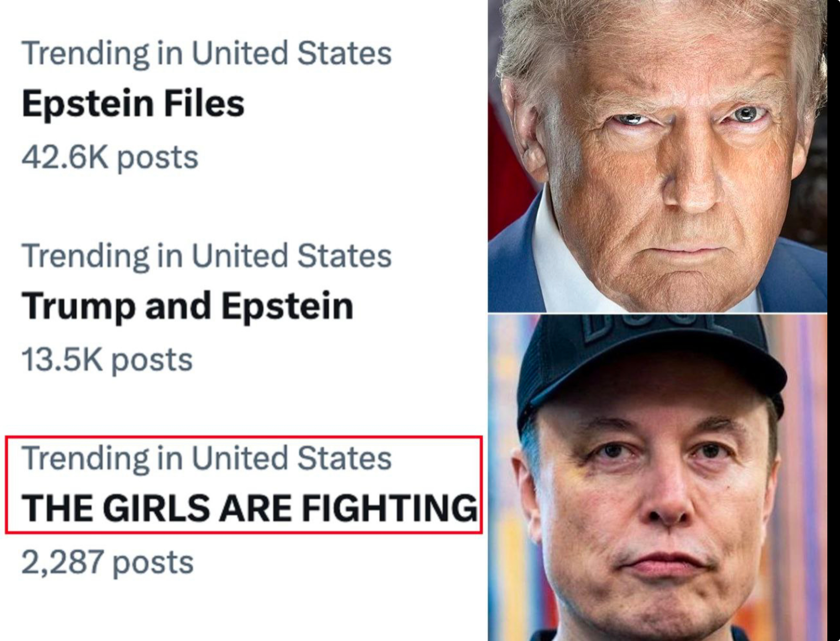Click the red border of the highlight box
Image resolution: width=840 pixels, height=641 pixels.
point(244,437)
